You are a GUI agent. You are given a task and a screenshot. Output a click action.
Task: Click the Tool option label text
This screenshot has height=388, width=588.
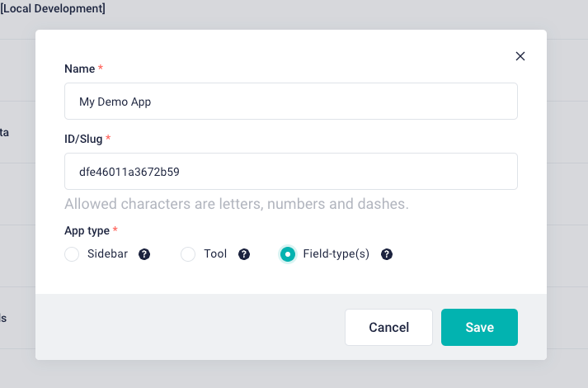[215, 254]
